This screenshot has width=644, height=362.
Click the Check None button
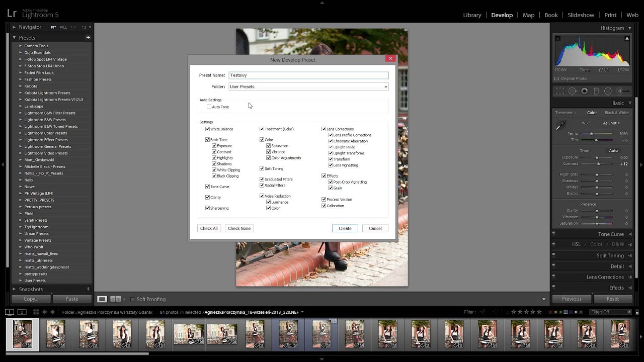click(x=239, y=228)
